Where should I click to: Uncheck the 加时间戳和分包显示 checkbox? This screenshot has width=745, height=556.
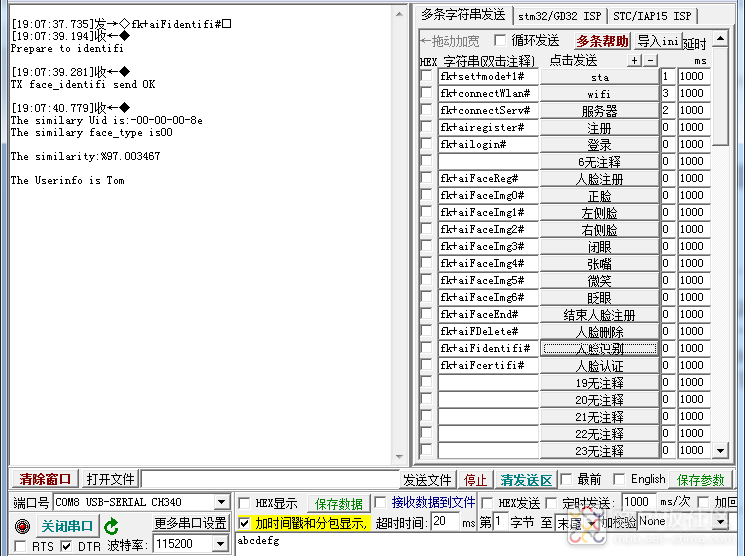pos(244,524)
